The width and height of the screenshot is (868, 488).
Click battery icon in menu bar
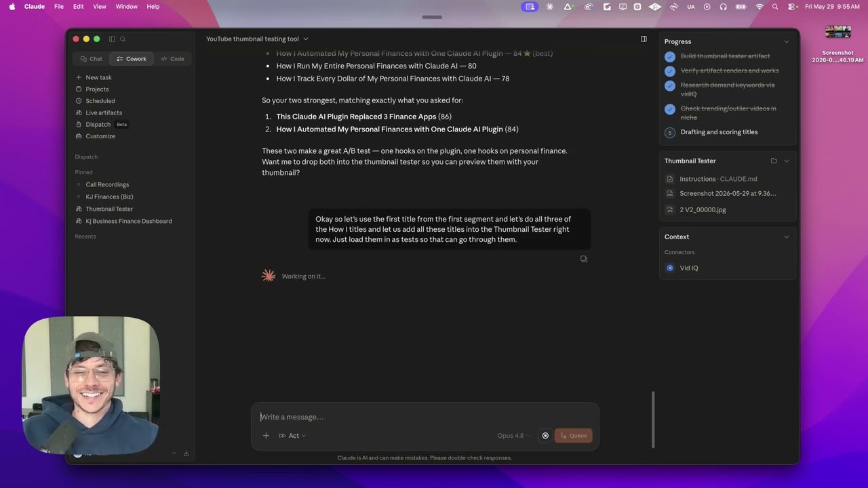click(741, 7)
